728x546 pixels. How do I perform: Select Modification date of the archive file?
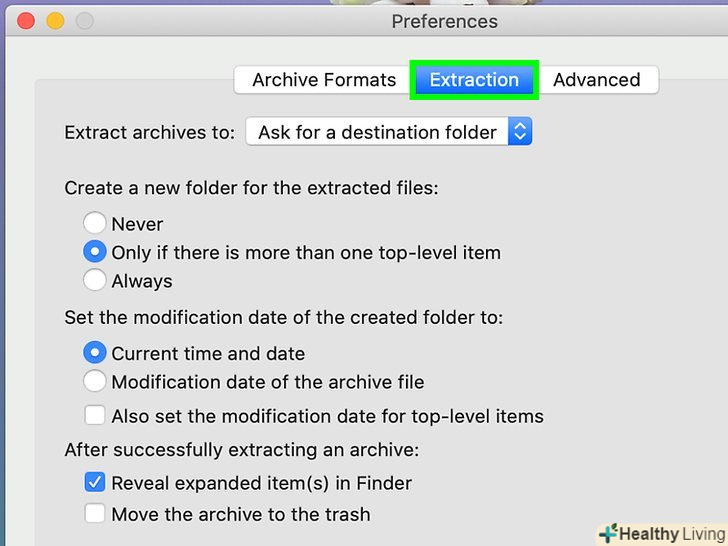(x=95, y=381)
